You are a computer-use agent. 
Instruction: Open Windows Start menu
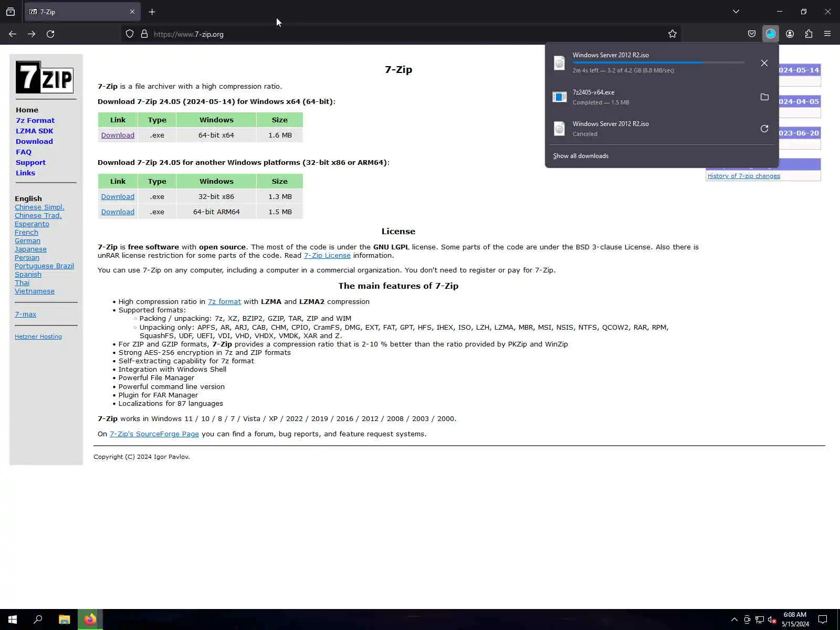pos(13,619)
